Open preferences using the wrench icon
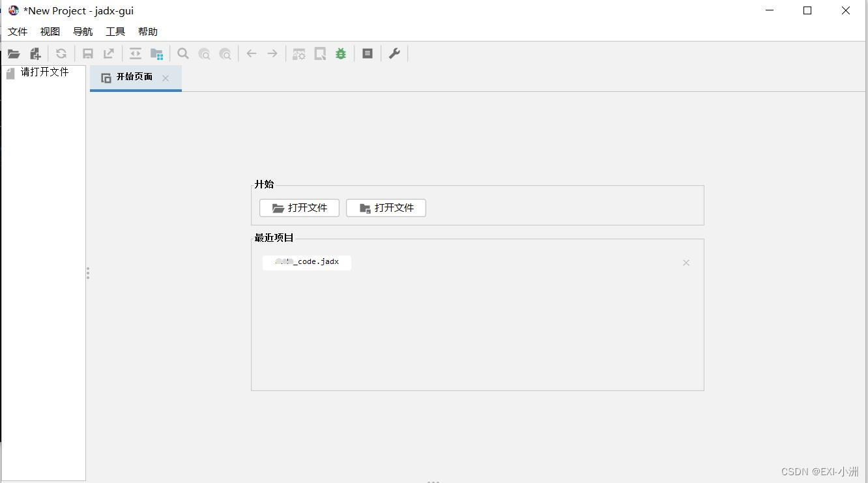Screen dimensions: 868x483 point(394,53)
